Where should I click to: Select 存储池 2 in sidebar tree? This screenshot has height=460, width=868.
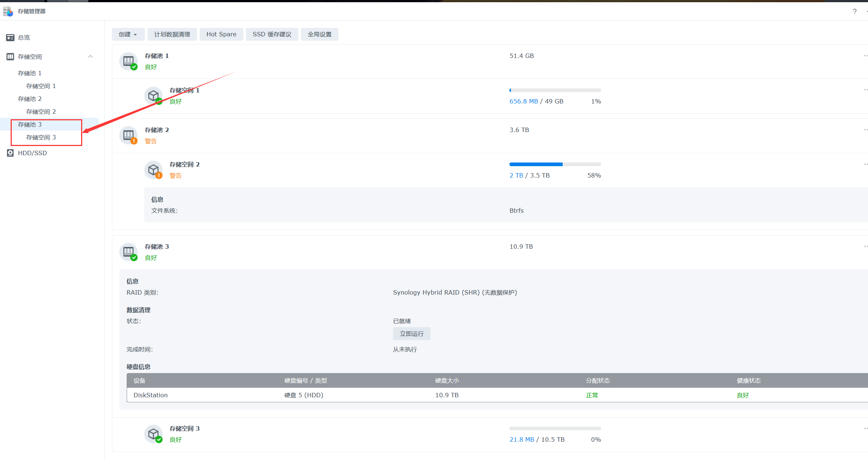click(30, 99)
